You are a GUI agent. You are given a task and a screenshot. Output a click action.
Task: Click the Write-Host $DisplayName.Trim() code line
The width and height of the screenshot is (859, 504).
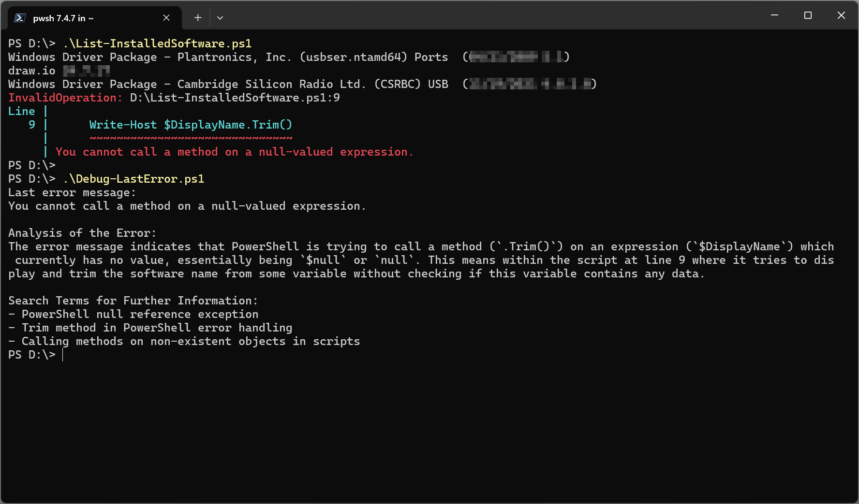[x=191, y=125]
